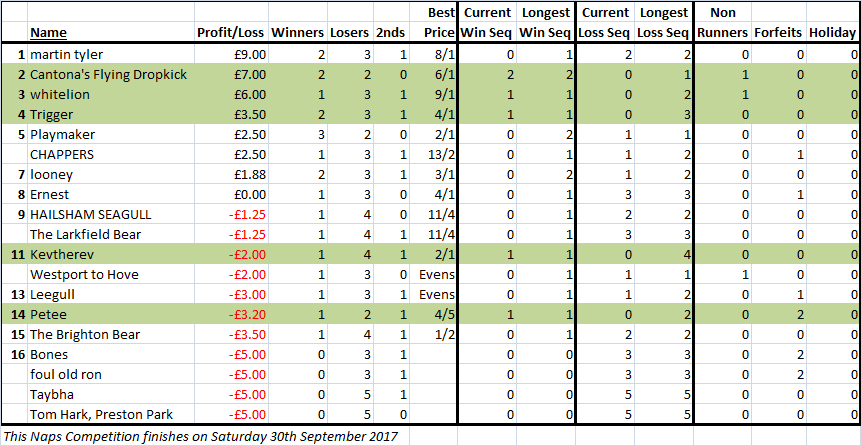The width and height of the screenshot is (861, 446).
Task: Click whitelion's £6.00 profit cell
Action: pos(232,94)
